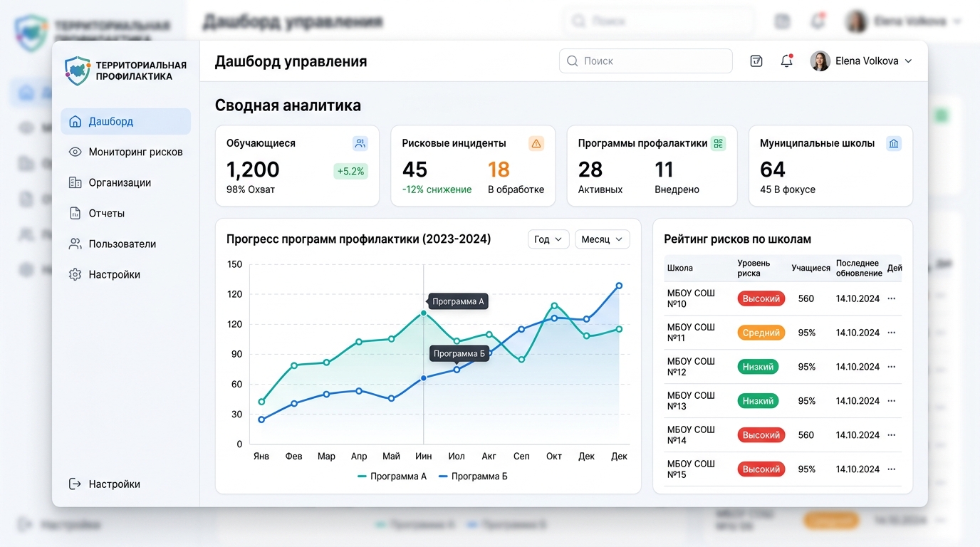Click the warning icon on Рисковые инциденты
This screenshot has width=980, height=547.
pos(536,143)
